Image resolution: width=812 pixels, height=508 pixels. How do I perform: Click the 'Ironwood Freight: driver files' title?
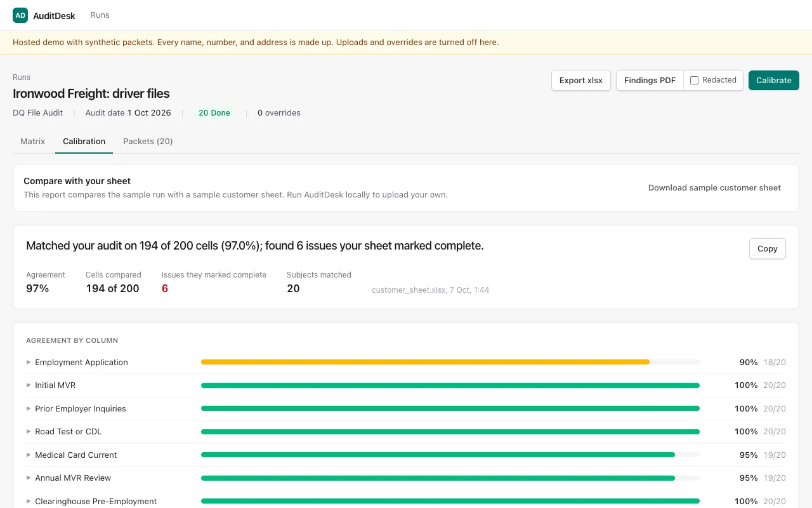coord(91,94)
